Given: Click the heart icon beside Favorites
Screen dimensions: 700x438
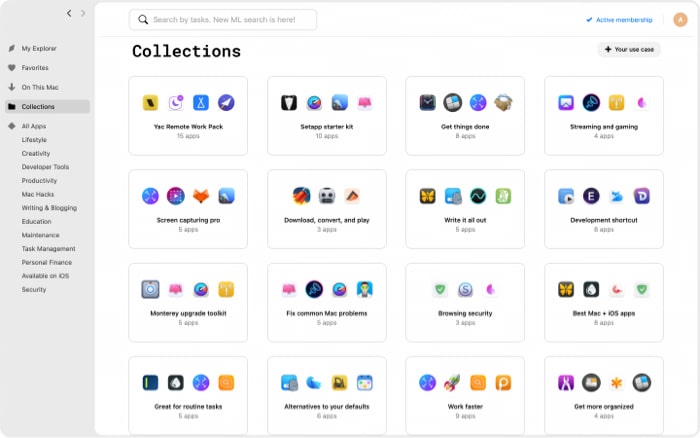Looking at the screenshot, I should [12, 68].
